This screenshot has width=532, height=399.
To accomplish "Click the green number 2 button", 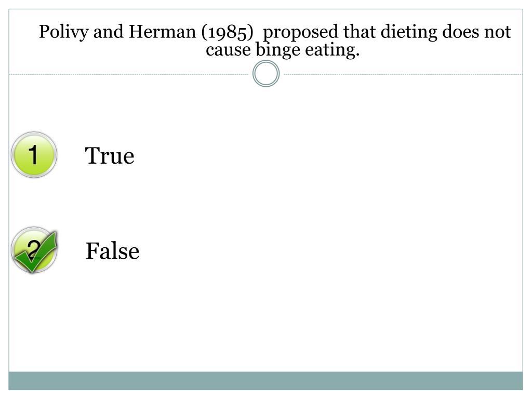I will tap(34, 250).
